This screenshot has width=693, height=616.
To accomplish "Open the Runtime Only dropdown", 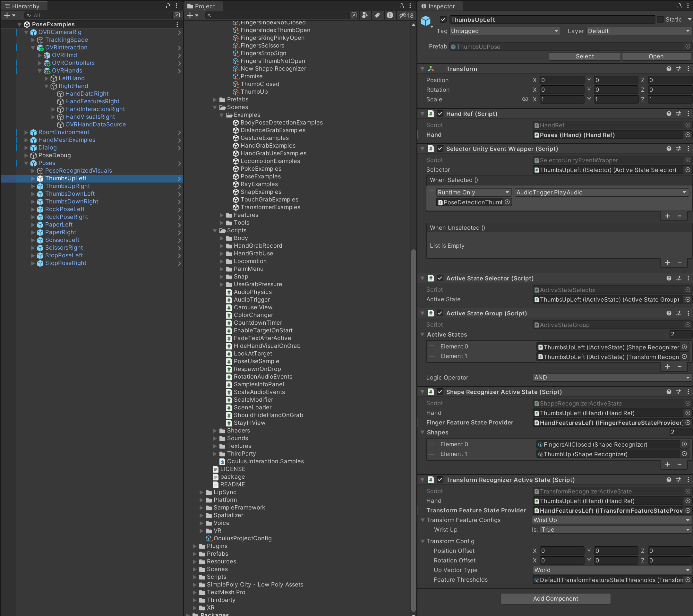I will [x=473, y=192].
